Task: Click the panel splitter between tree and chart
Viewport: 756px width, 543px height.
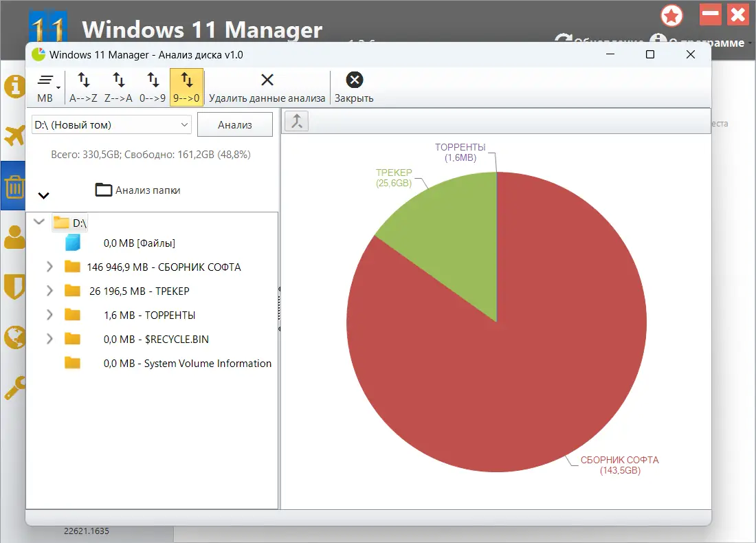Action: point(279,309)
